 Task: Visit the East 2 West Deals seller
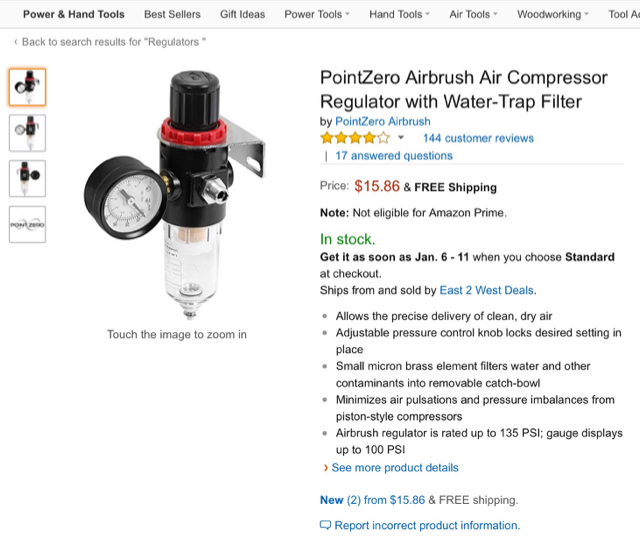487,290
